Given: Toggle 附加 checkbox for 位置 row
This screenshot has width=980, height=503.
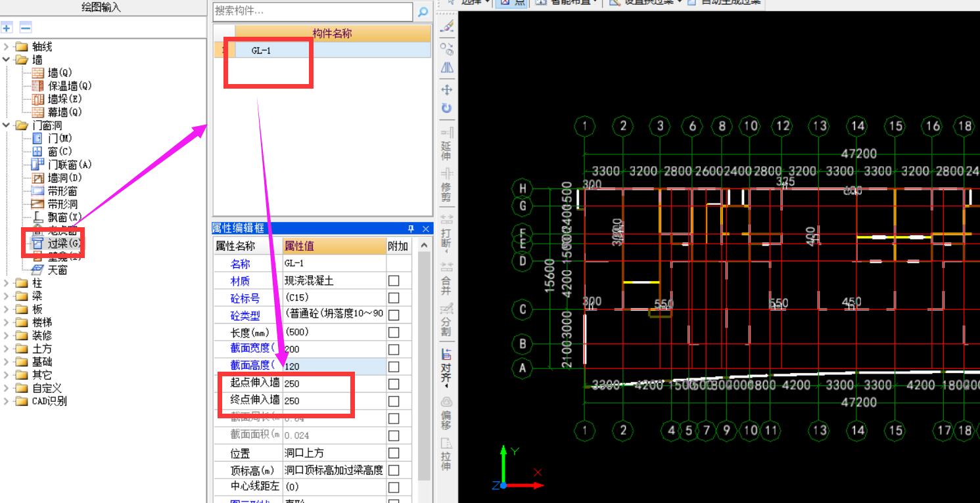Looking at the screenshot, I should (394, 452).
